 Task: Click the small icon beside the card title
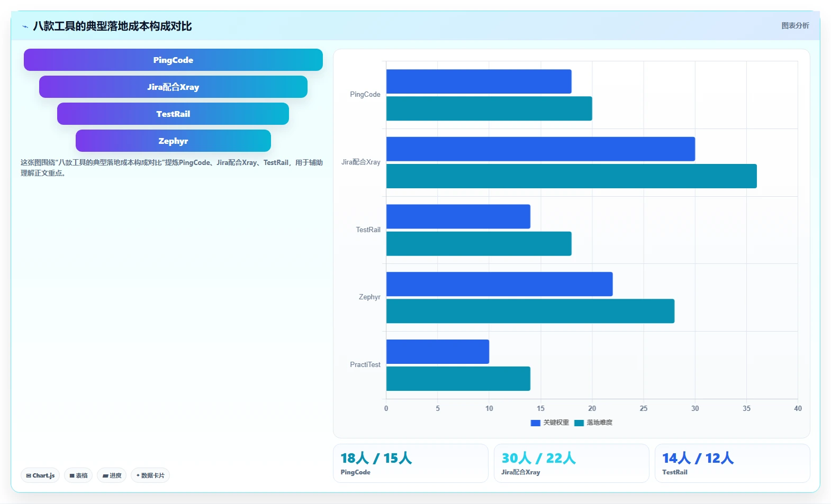(x=25, y=26)
